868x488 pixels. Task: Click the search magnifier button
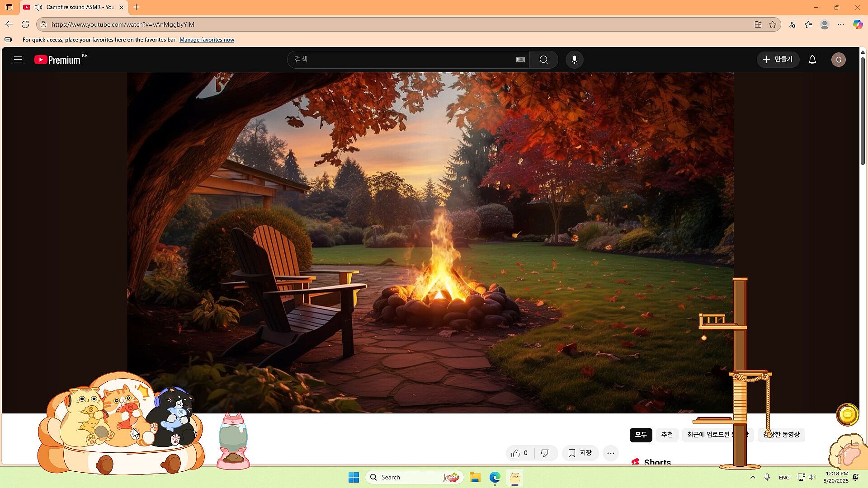(544, 60)
